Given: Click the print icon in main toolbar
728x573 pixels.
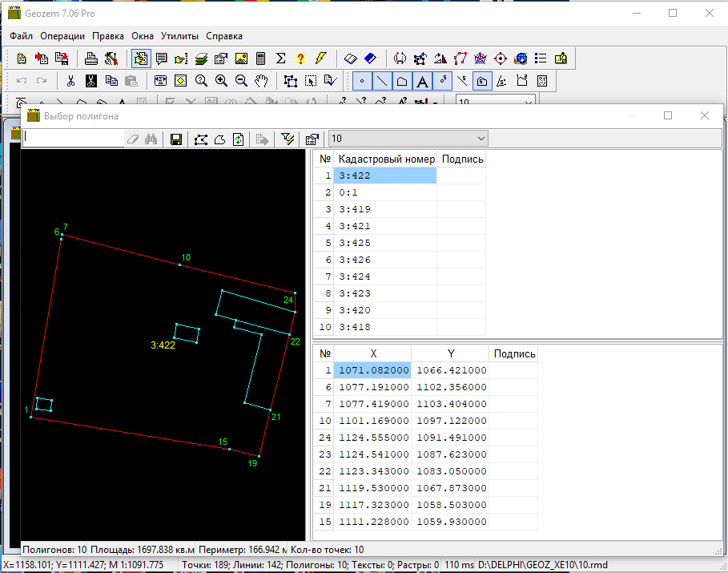Looking at the screenshot, I should click(x=92, y=59).
